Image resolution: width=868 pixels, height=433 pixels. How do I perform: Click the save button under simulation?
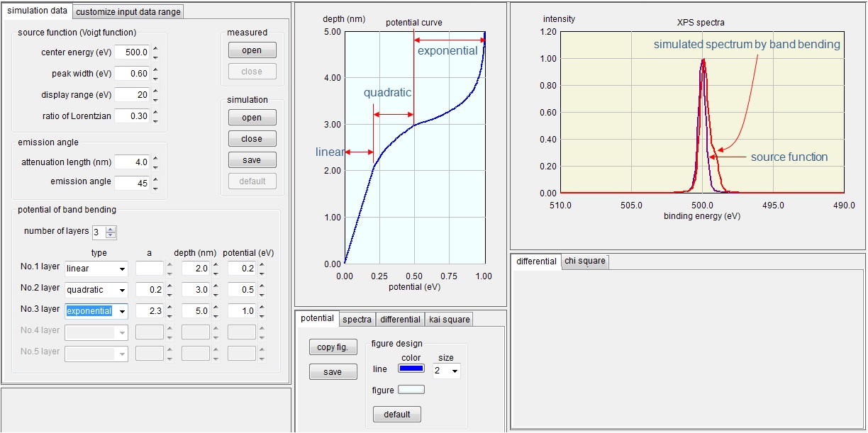(x=252, y=159)
